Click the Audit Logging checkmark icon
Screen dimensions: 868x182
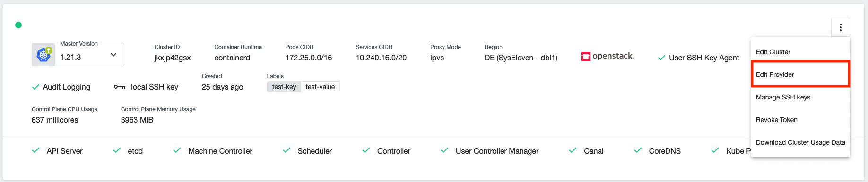tap(35, 87)
